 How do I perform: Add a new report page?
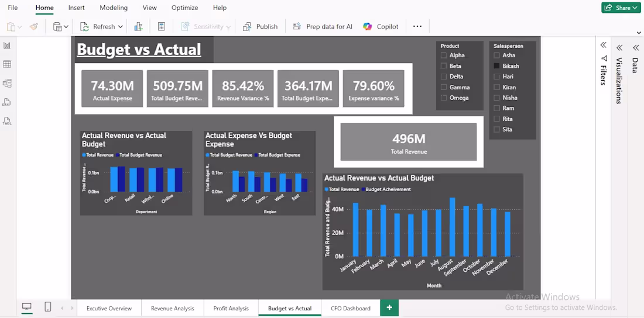[x=389, y=307]
